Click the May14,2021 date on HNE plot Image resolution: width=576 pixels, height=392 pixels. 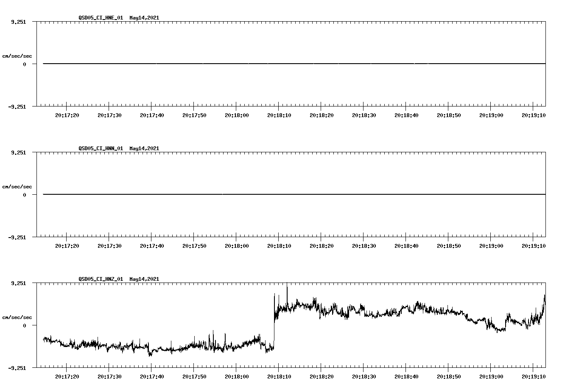tap(144, 18)
